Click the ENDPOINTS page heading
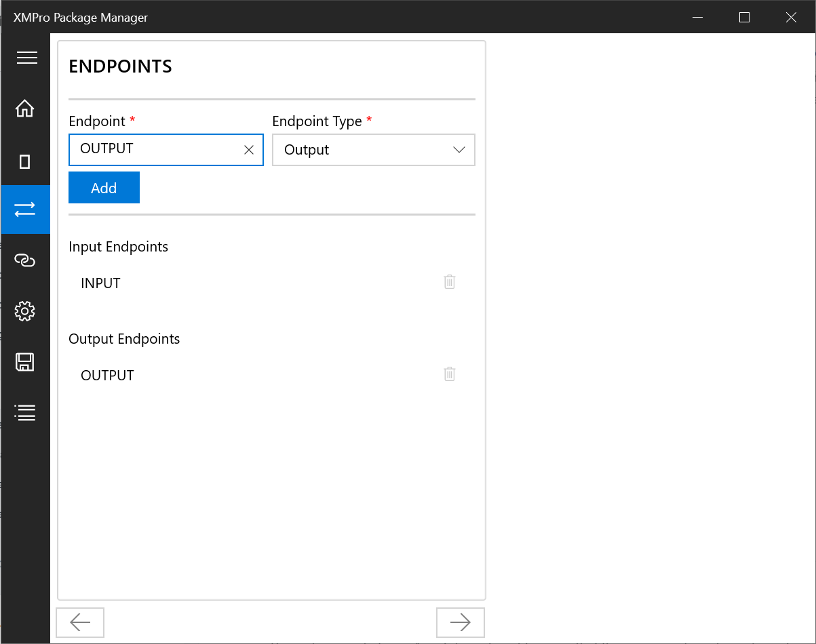The width and height of the screenshot is (816, 644). [x=120, y=66]
